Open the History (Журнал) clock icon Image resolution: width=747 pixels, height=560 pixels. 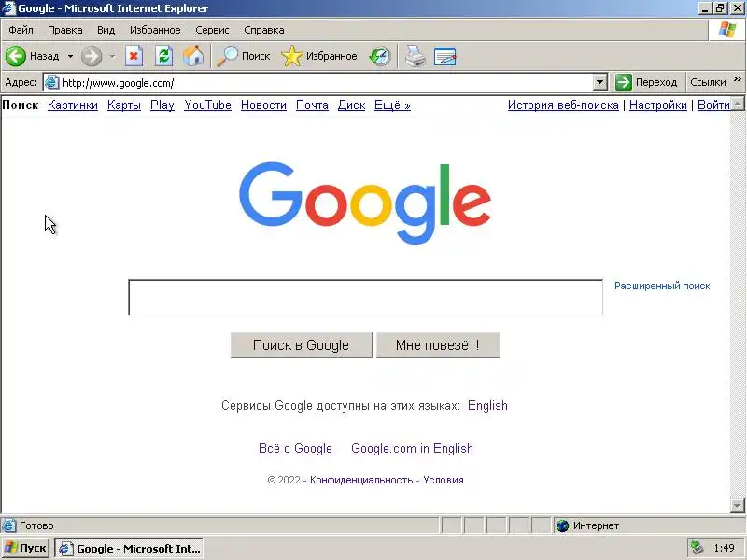coord(380,56)
